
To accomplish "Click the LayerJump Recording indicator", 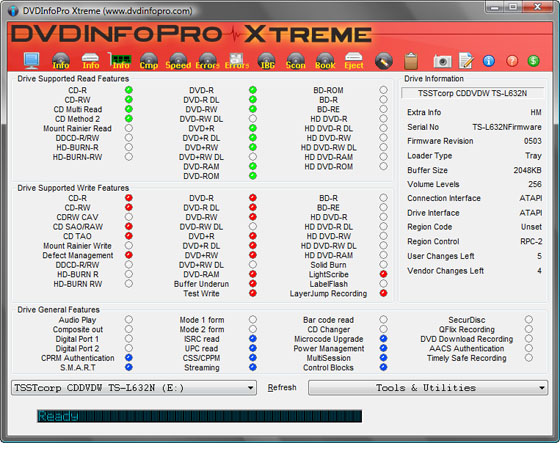I will click(x=384, y=293).
